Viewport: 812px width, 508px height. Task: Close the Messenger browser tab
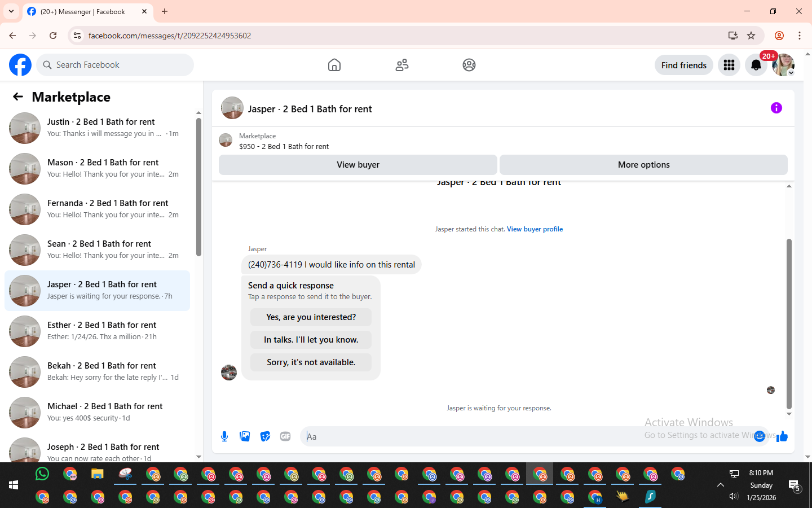point(144,11)
